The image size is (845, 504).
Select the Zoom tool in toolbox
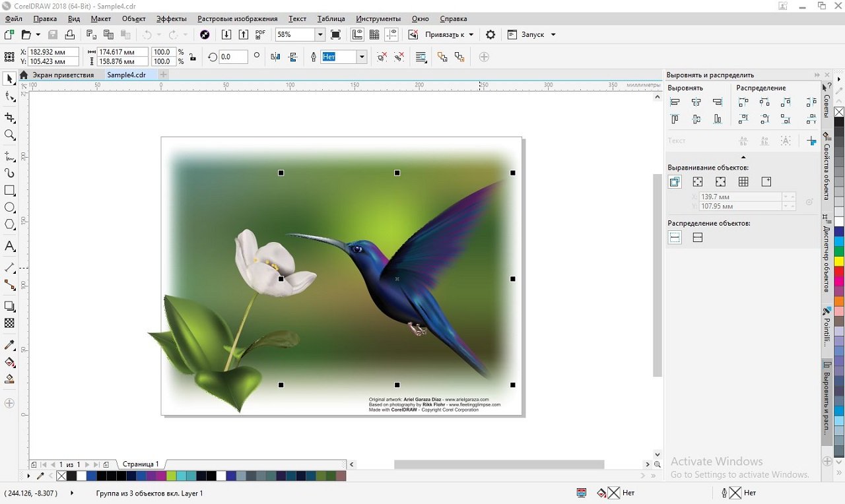pos(10,135)
